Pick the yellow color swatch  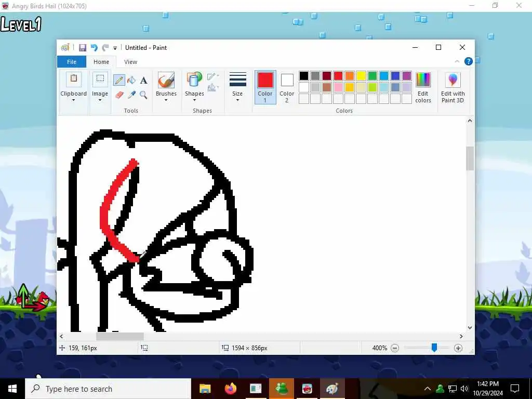pos(361,76)
